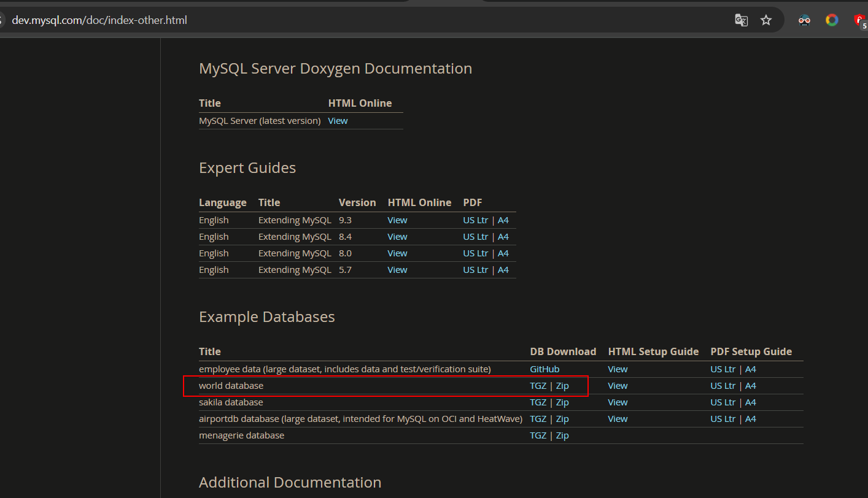Open US Ltr PDF guide for employee data
Viewport: 868px width, 498px height.
pos(723,369)
